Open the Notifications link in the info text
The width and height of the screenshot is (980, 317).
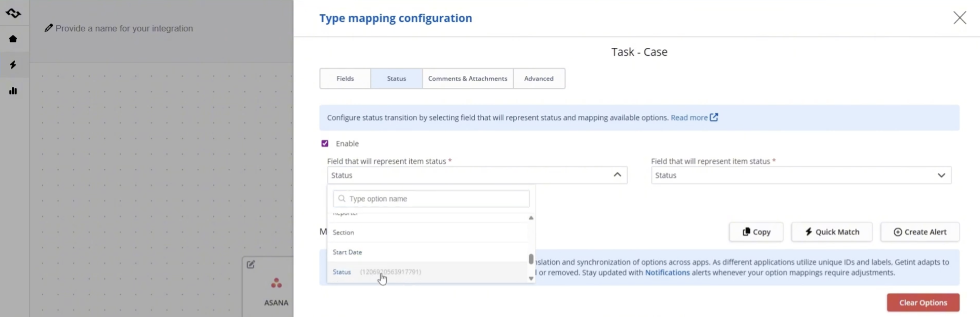tap(667, 272)
